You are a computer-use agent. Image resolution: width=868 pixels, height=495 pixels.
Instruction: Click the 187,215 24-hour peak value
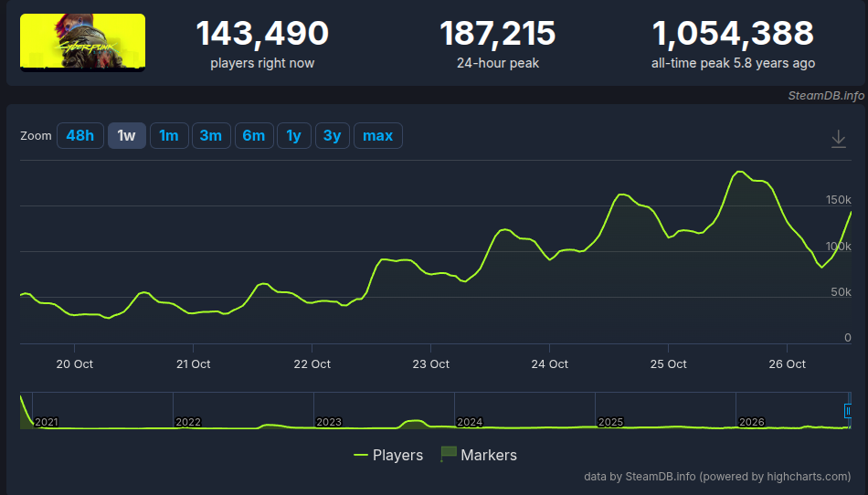click(498, 33)
